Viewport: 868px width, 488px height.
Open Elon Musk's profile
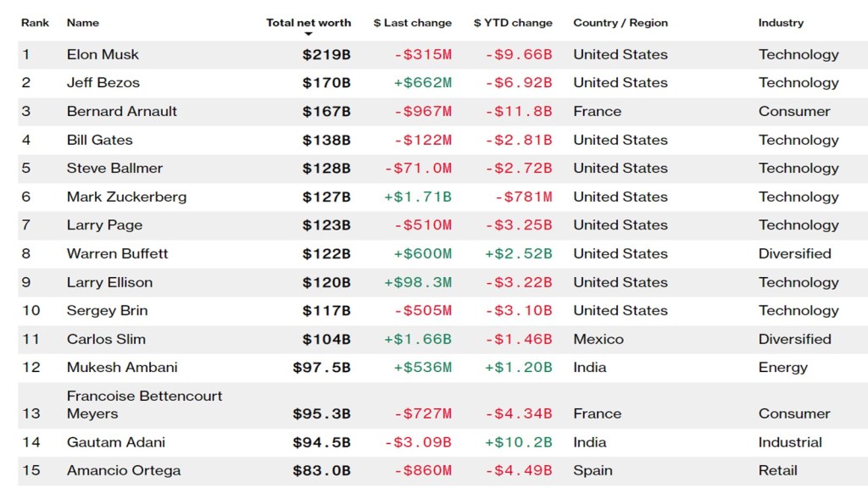point(103,54)
